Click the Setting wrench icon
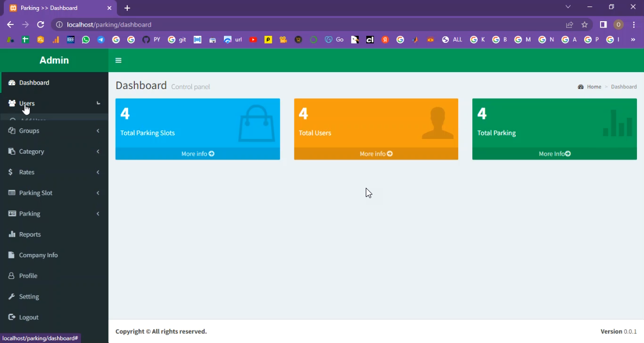644x343 pixels. point(12,296)
